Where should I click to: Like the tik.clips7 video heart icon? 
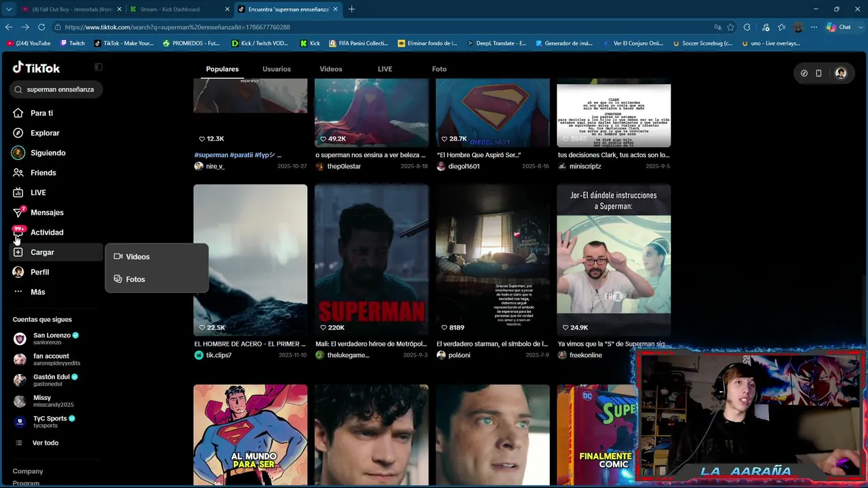[x=202, y=327]
